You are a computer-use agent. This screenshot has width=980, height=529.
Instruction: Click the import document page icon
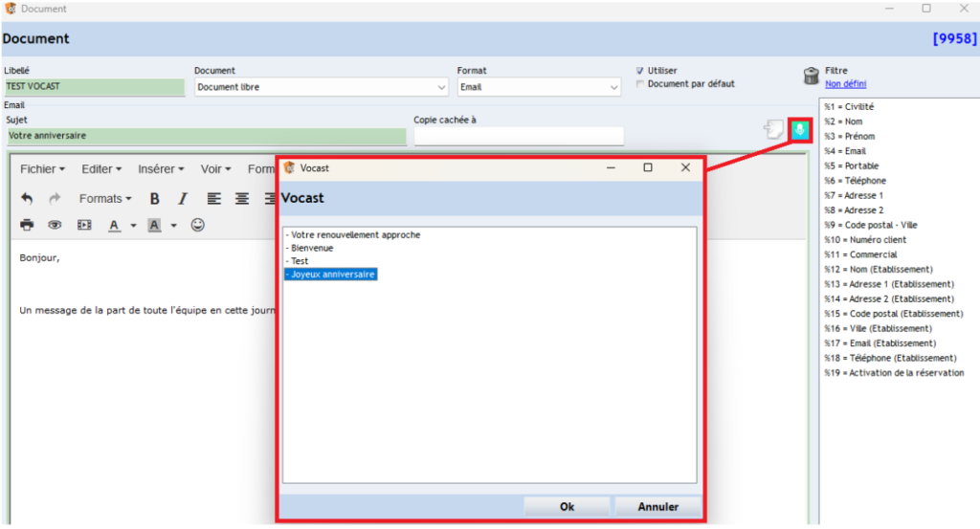pos(773,130)
